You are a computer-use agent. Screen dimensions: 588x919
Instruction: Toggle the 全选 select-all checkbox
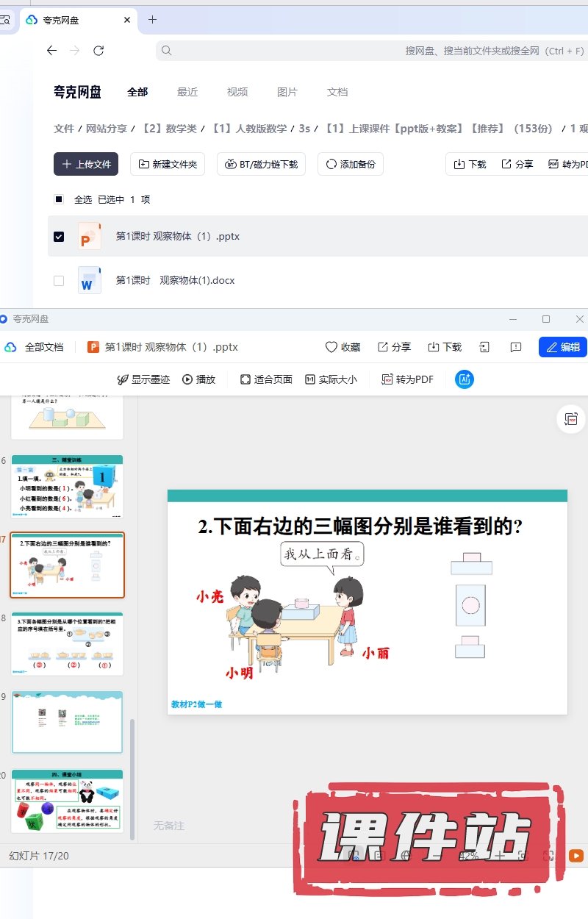click(x=59, y=199)
